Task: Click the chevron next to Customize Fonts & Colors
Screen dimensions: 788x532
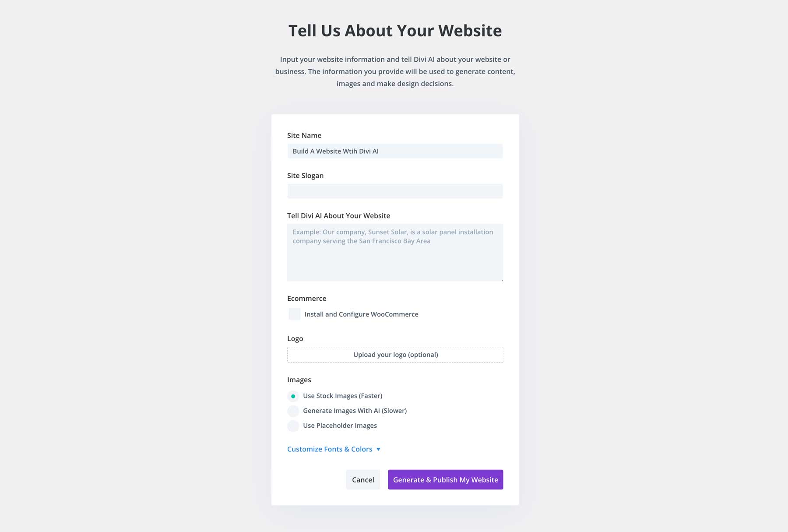Action: [x=378, y=449]
